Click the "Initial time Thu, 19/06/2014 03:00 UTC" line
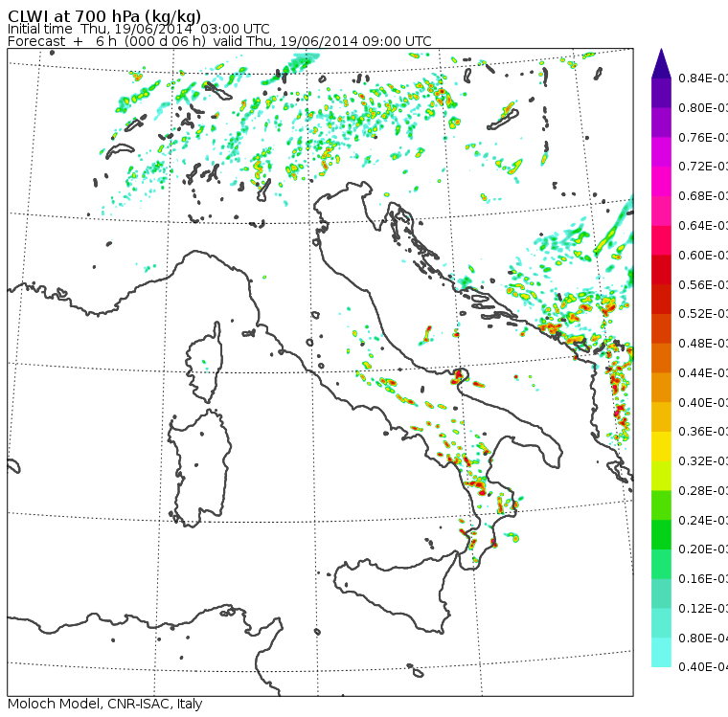 138,29
